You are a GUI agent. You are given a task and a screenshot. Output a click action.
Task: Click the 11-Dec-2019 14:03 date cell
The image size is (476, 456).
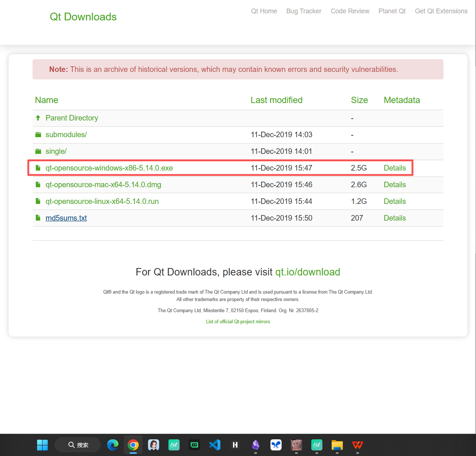pyautogui.click(x=282, y=135)
